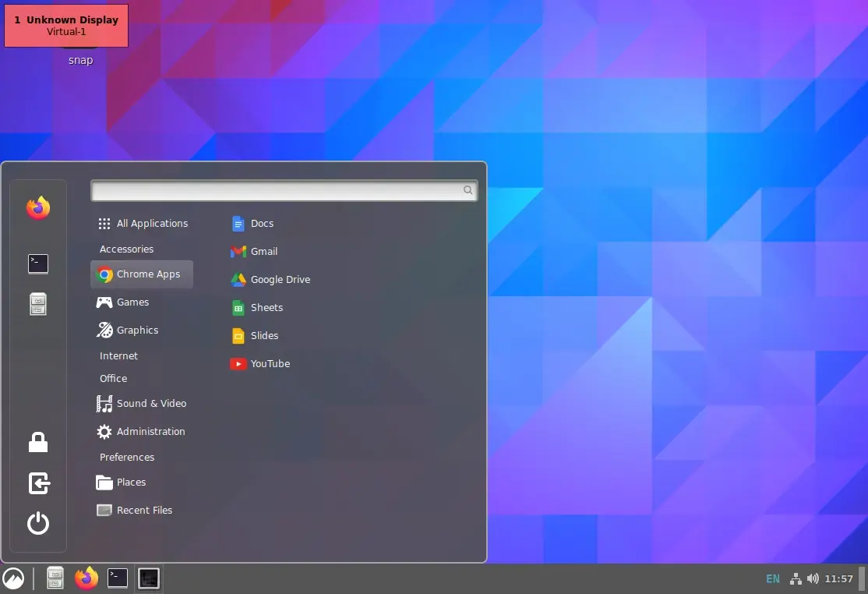Click the snap desktop icon label
Image resolution: width=868 pixels, height=594 pixels.
(81, 60)
